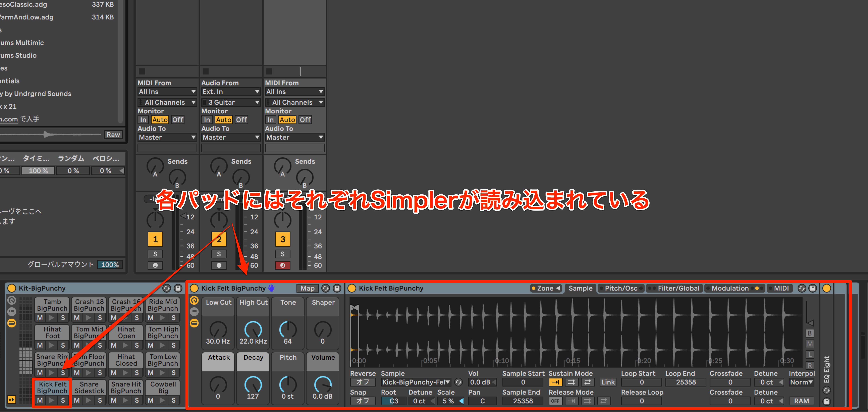Open track 1 All Channels dropdown
868x412 pixels.
click(167, 102)
